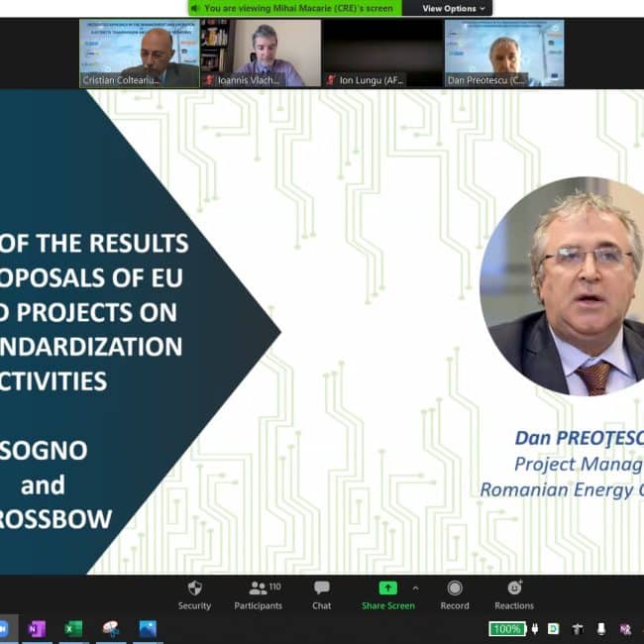Click the Romanian Energy text on the slide

tap(562, 489)
